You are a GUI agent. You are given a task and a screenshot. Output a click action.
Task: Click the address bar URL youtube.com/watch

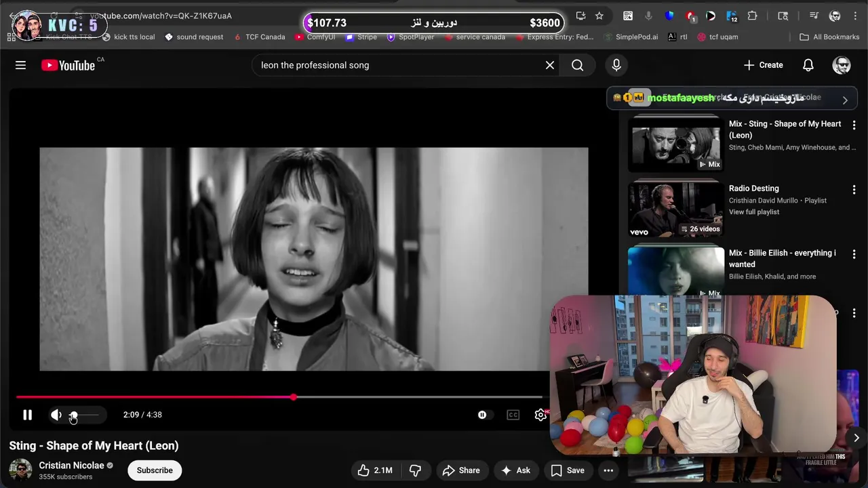[161, 16]
